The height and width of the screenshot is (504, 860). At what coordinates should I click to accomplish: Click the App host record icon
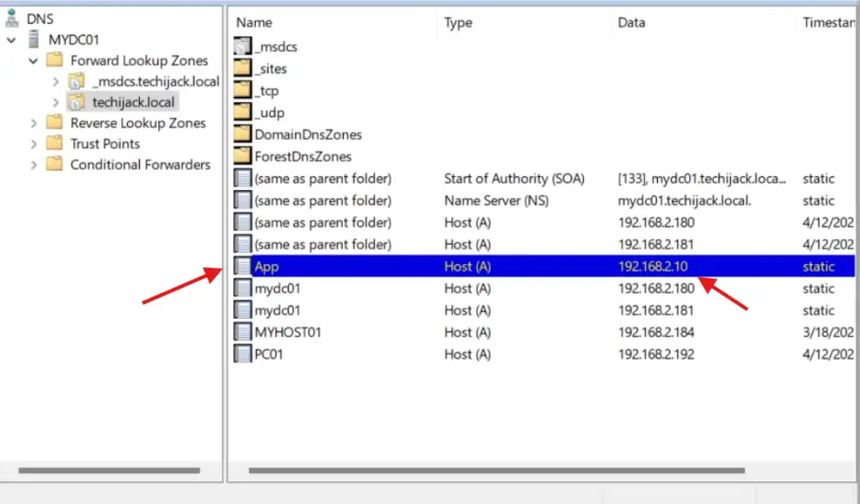point(242,267)
